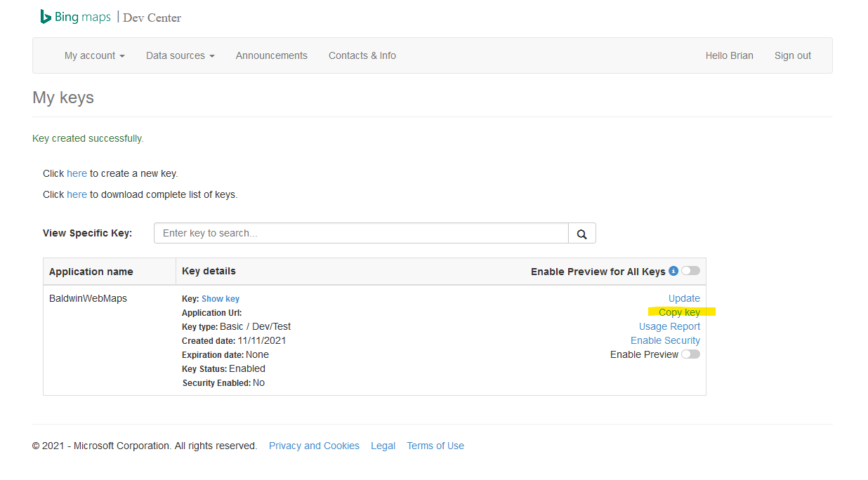
Task: Open the Contacts & Info page
Action: click(362, 55)
